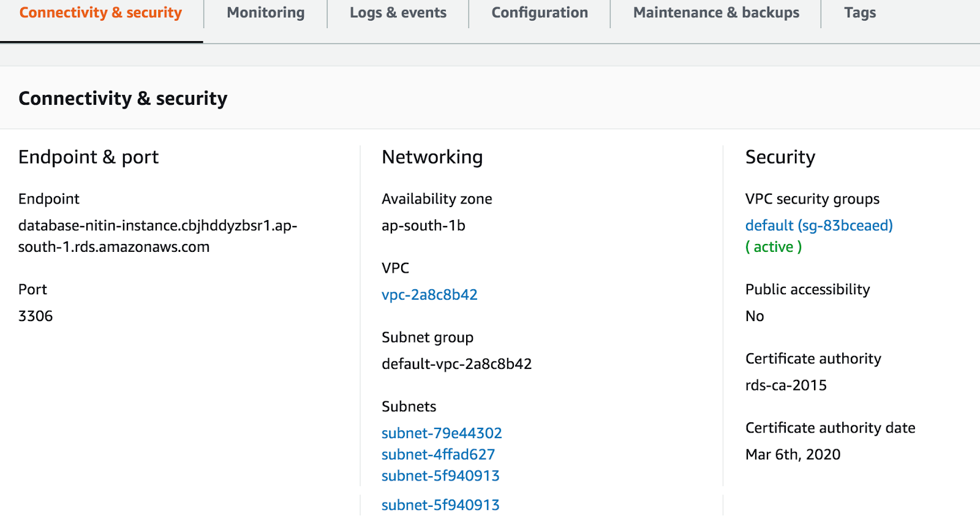Viewport: 980px width, 524px height.
Task: Click the subnet-4ffad627 link
Action: coord(438,455)
